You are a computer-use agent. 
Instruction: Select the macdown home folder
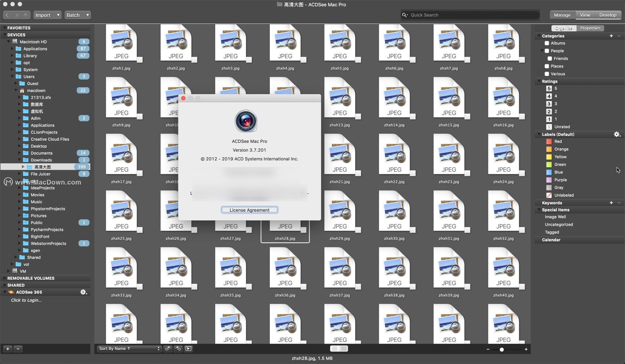pyautogui.click(x=36, y=90)
